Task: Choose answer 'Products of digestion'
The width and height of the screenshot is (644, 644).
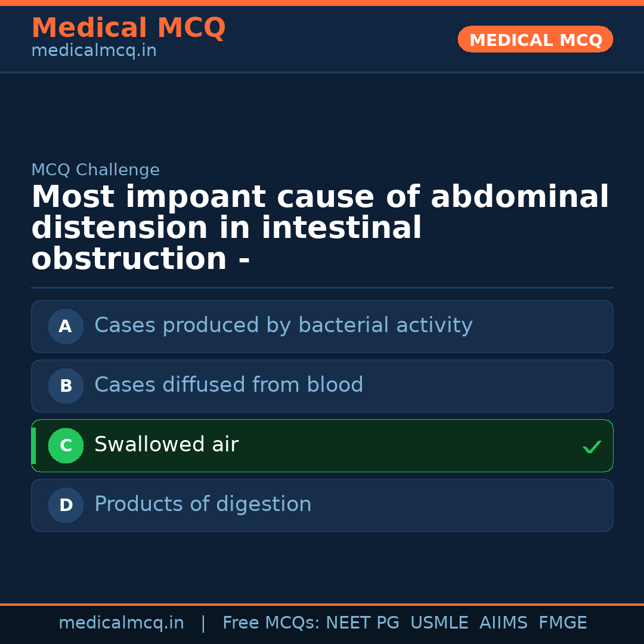Action: pyautogui.click(x=203, y=504)
